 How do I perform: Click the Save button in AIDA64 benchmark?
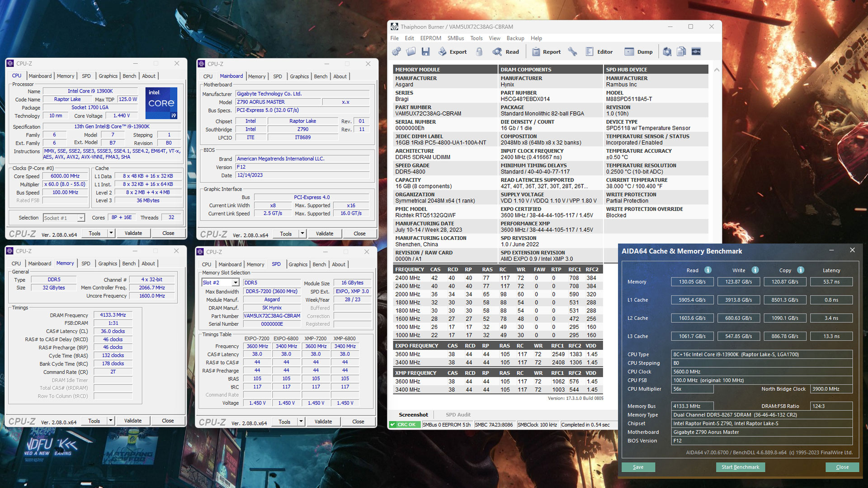pyautogui.click(x=638, y=467)
